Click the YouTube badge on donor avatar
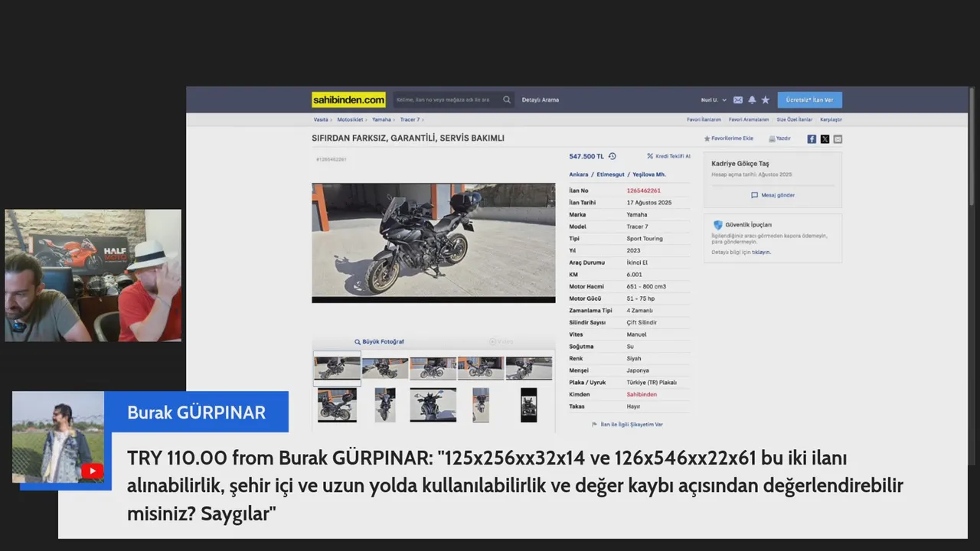This screenshot has height=551, width=980. click(92, 471)
